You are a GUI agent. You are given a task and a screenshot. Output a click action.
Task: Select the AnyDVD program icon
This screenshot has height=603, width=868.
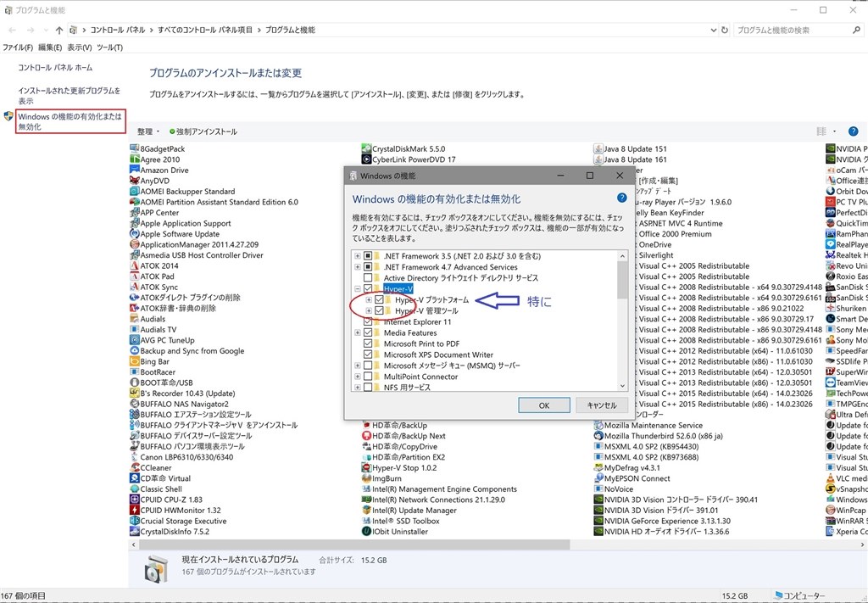(x=134, y=181)
